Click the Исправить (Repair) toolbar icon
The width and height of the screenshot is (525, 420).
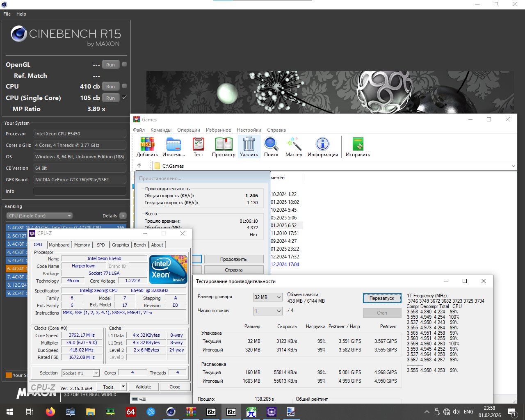click(x=358, y=147)
